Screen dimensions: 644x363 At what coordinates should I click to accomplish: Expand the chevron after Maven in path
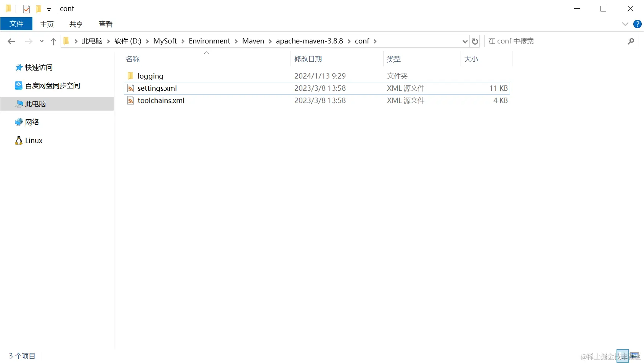pyautogui.click(x=270, y=41)
